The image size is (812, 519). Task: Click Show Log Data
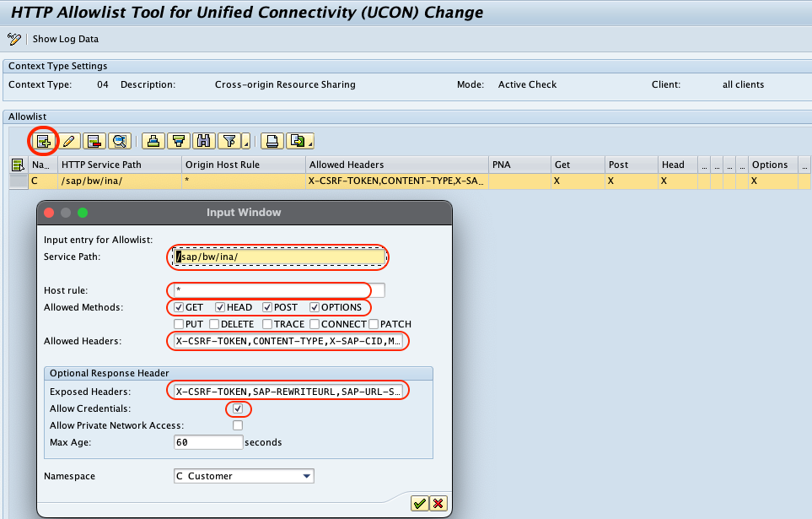[x=65, y=39]
